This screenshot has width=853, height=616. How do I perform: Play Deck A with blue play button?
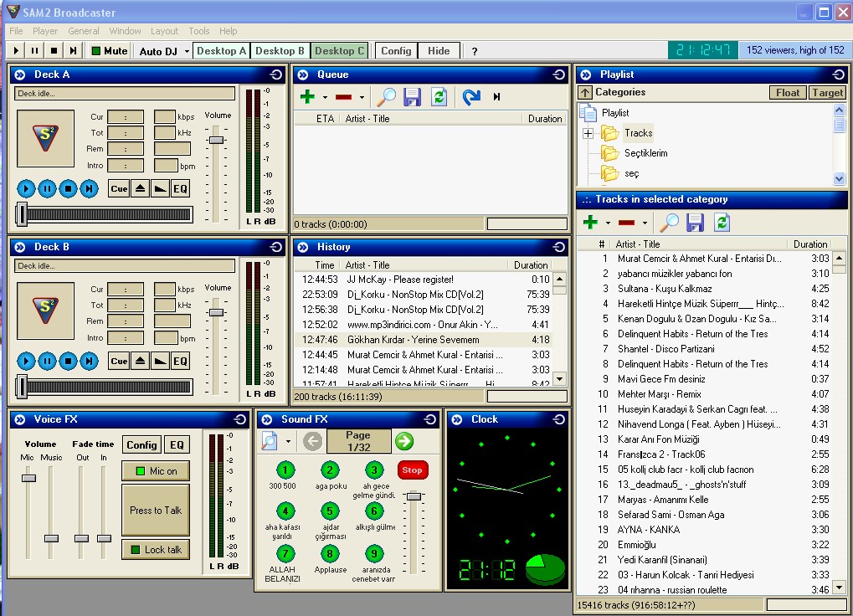(x=26, y=188)
